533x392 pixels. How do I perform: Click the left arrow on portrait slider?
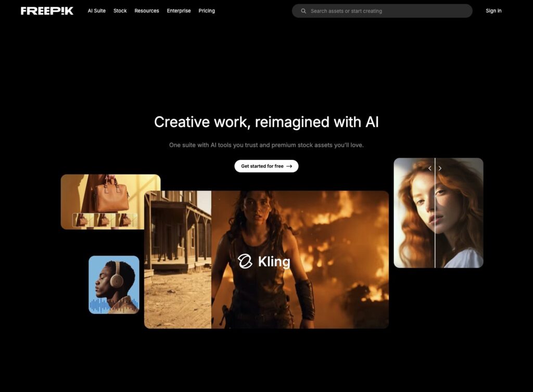click(x=429, y=168)
